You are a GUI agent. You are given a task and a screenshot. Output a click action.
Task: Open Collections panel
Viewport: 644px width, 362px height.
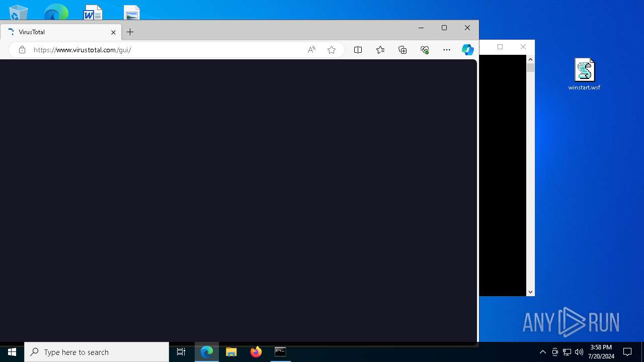pos(403,50)
